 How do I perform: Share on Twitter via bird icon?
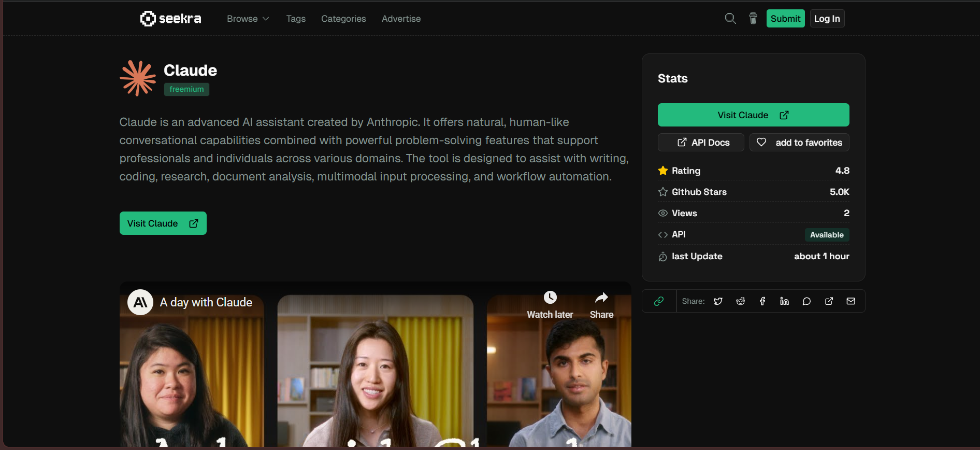(x=718, y=301)
